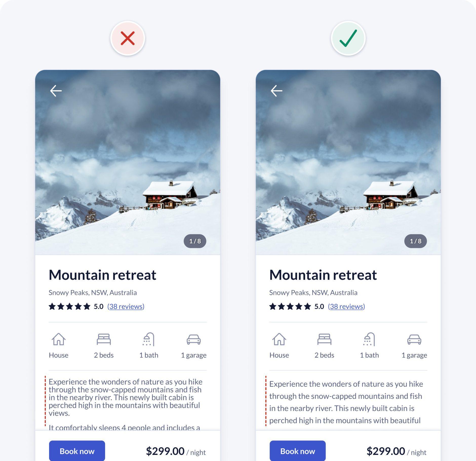This screenshot has width=476, height=461.
Task: Open the 38 reviews link in the left card
Action: [126, 306]
